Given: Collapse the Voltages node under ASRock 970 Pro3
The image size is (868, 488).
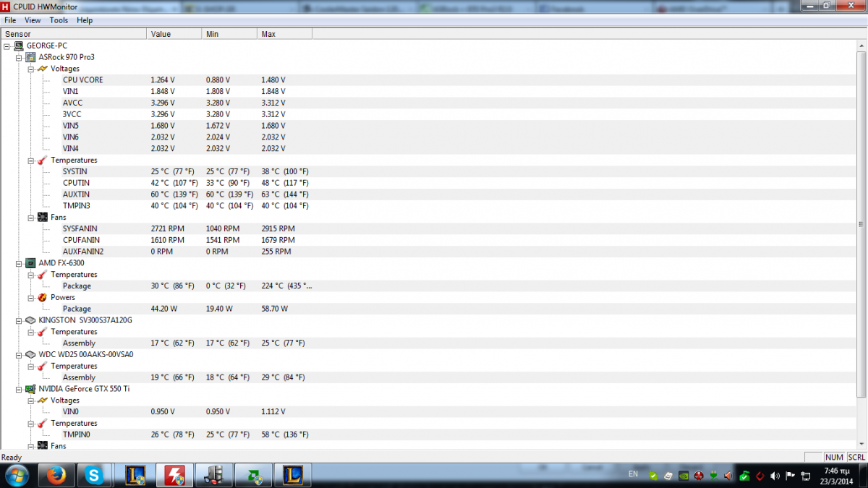Looking at the screenshot, I should click(x=30, y=69).
